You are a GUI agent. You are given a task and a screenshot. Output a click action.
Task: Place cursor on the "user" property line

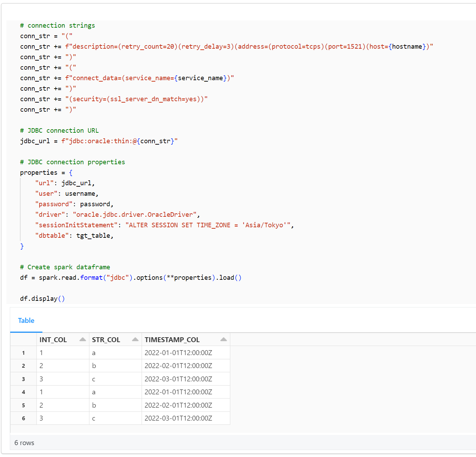pos(67,194)
